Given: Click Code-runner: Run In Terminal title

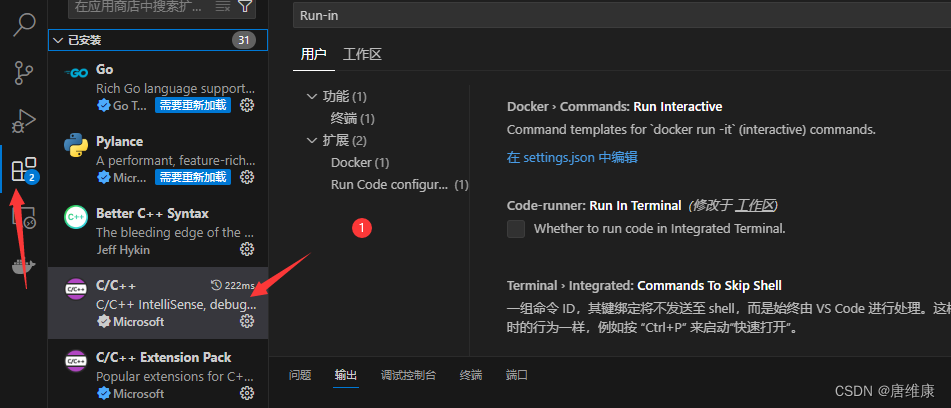Looking at the screenshot, I should click(x=594, y=206).
